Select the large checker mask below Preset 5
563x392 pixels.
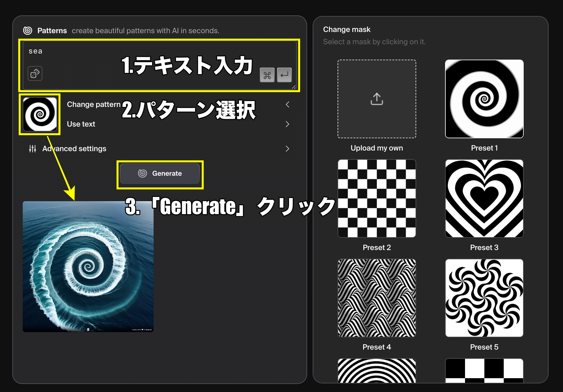(484, 371)
